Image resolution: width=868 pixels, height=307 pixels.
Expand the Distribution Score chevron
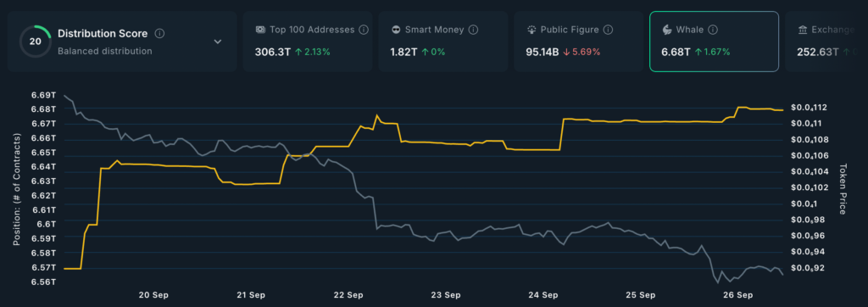point(218,42)
